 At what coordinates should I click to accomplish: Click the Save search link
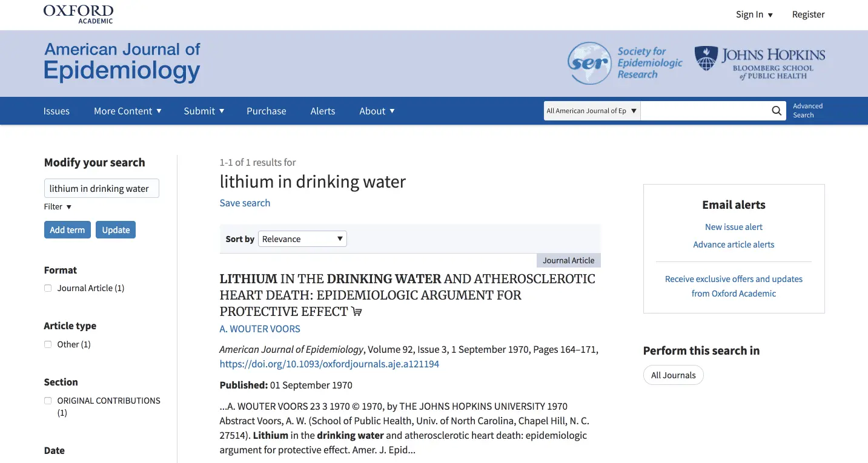click(x=245, y=203)
